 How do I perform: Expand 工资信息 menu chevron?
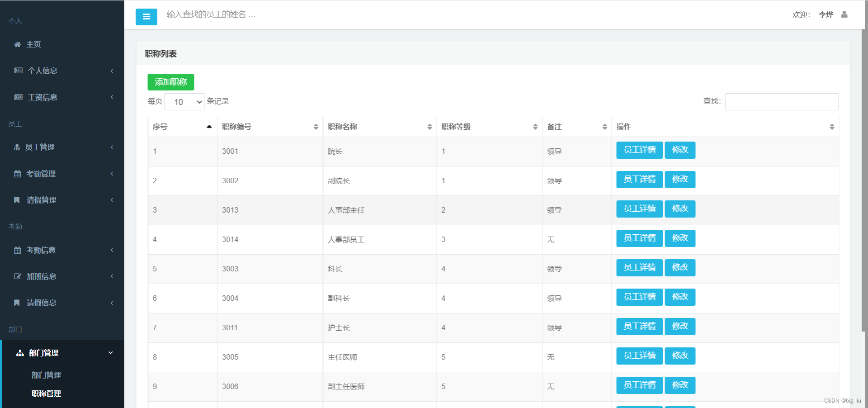(112, 97)
